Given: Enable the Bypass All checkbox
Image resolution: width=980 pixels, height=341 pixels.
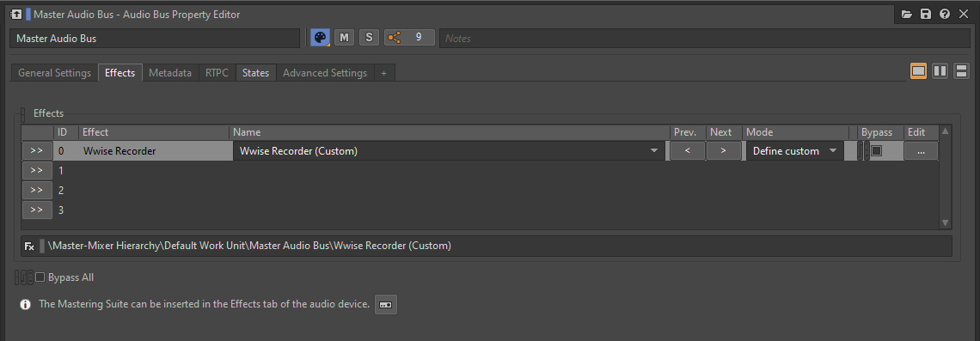Looking at the screenshot, I should pyautogui.click(x=40, y=277).
